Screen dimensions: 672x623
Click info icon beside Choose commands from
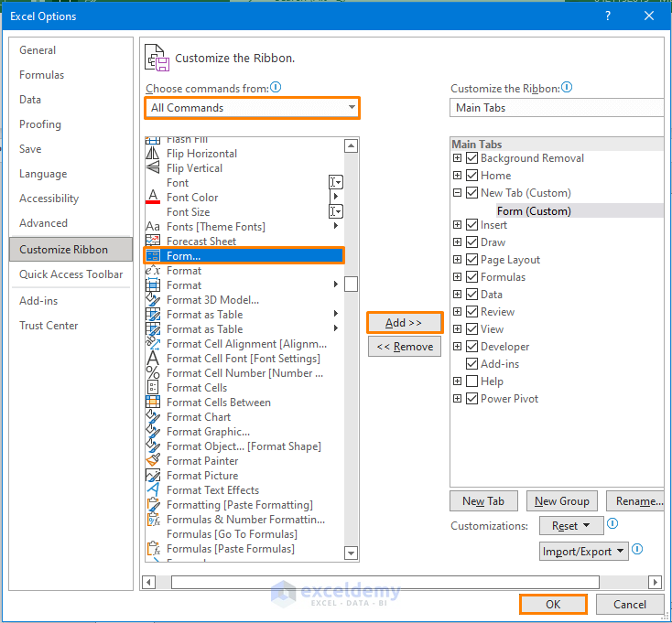(276, 87)
